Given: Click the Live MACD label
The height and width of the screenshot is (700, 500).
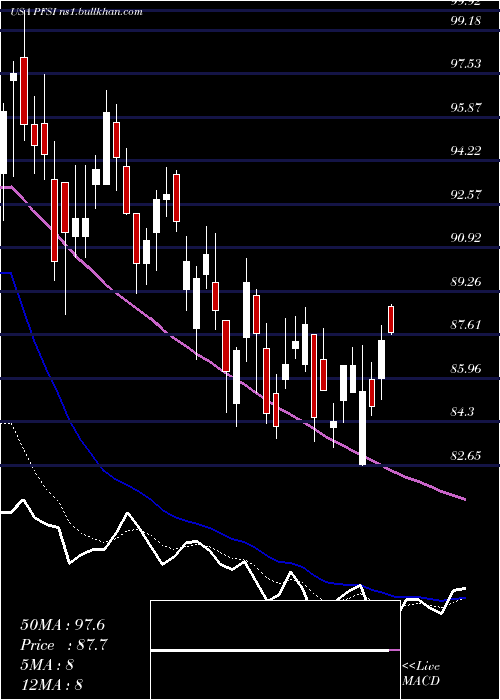Looking at the screenshot, I should 421,673.
